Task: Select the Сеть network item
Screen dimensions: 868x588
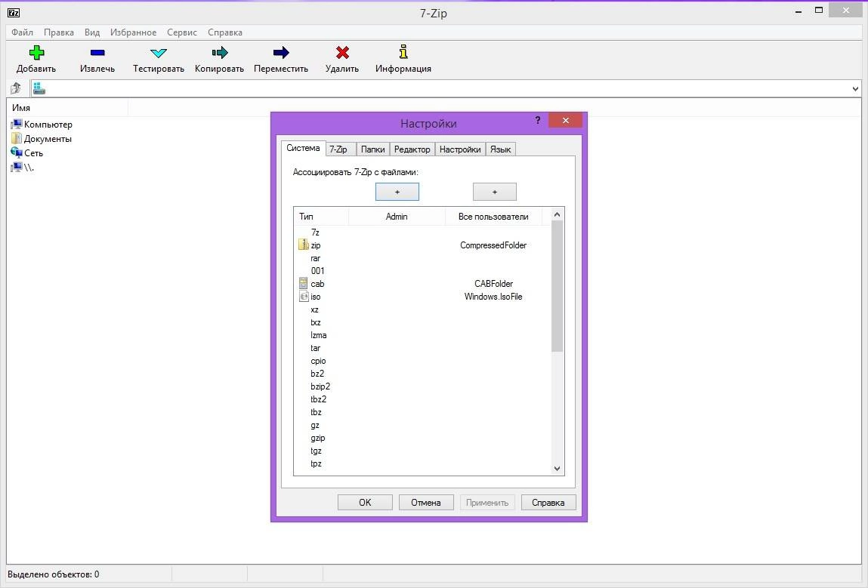Action: tap(27, 153)
